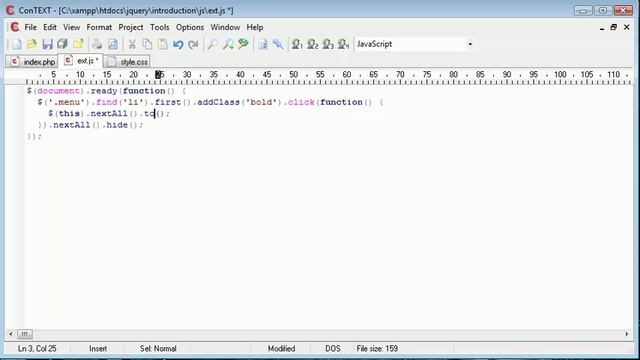Screen dimensions: 640x360
Task: Click the stay-on-top pin icon
Action: coord(278,44)
